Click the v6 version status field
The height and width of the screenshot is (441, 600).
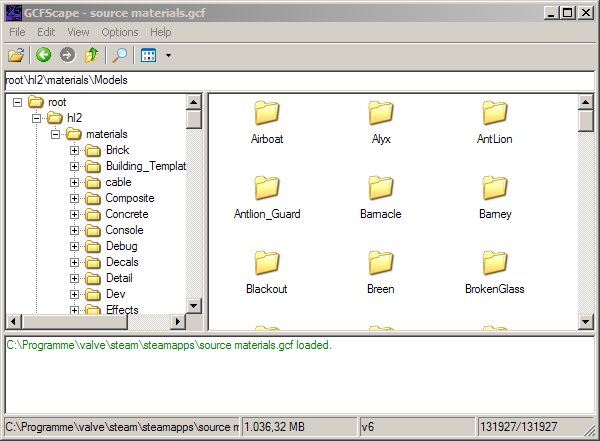point(417,426)
